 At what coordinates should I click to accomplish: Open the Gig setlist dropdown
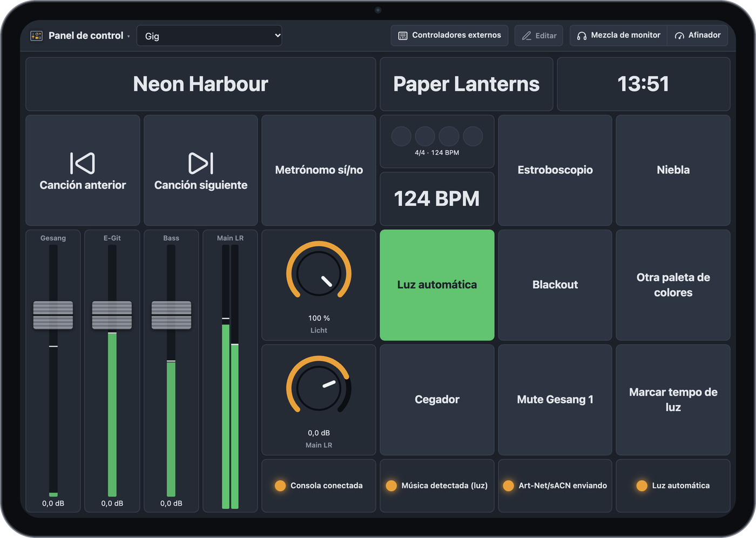(210, 36)
